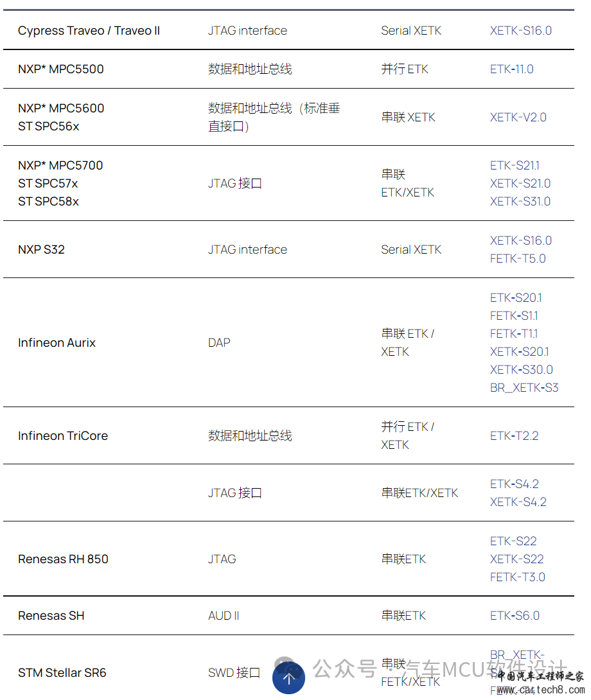Open the FETK-T5.0 link for NXP S32
The width and height of the screenshot is (591, 700).
(x=518, y=258)
